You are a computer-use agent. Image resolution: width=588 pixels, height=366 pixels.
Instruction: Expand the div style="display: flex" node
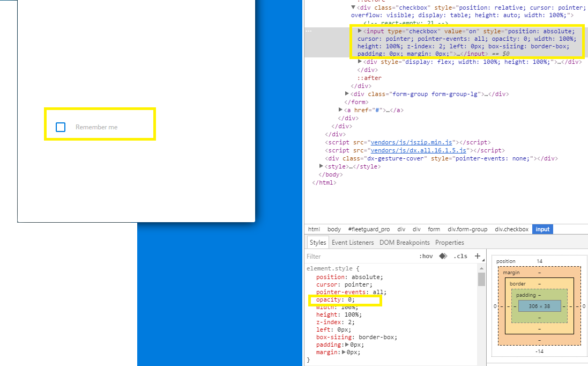pyautogui.click(x=360, y=62)
